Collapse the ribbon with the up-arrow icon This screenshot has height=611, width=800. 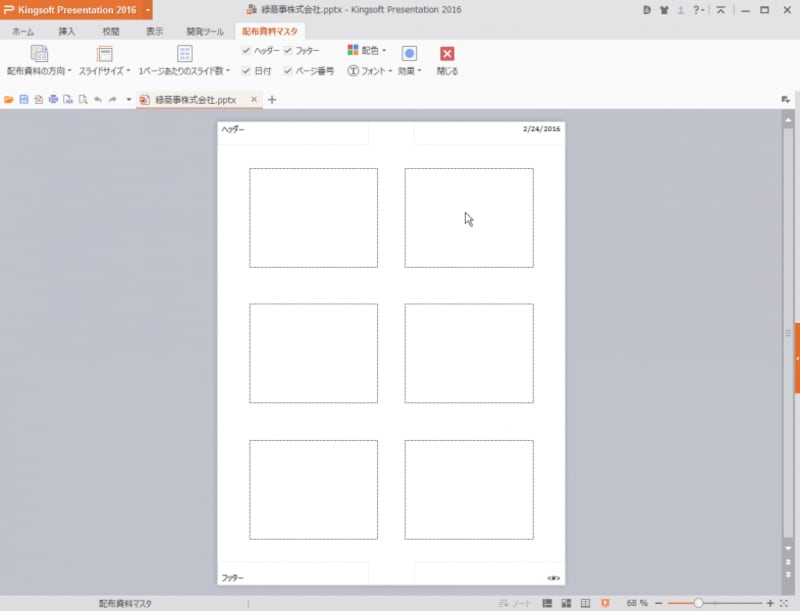[720, 10]
